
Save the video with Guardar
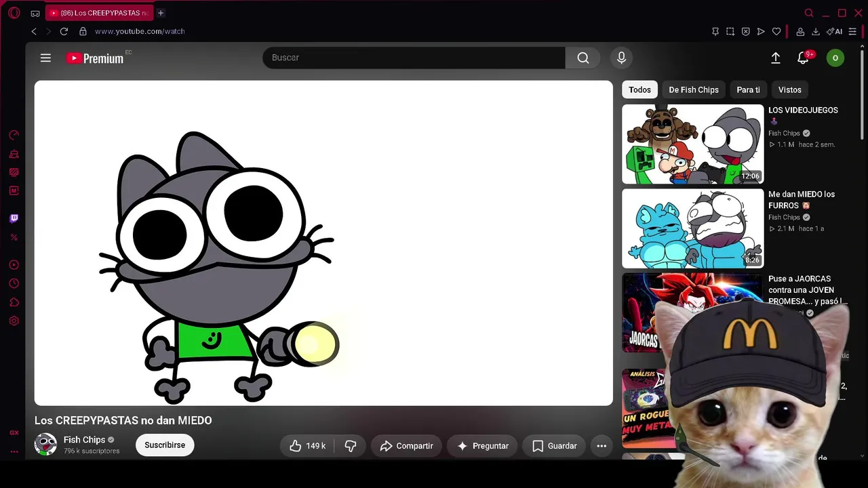tap(554, 446)
